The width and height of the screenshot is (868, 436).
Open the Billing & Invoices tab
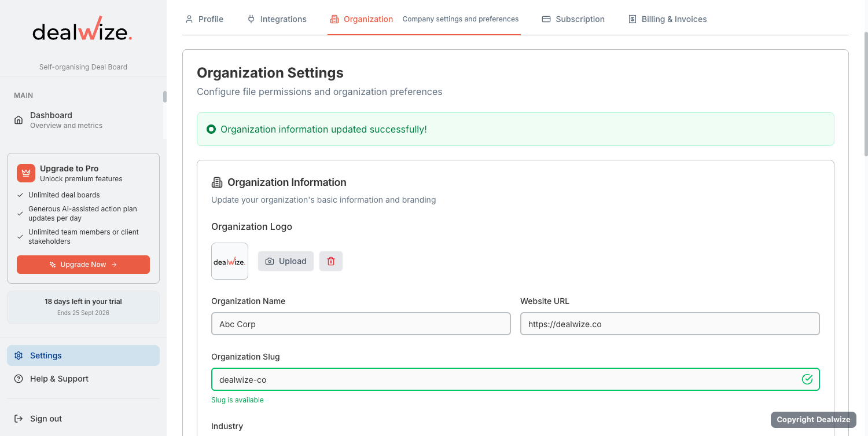pos(668,19)
